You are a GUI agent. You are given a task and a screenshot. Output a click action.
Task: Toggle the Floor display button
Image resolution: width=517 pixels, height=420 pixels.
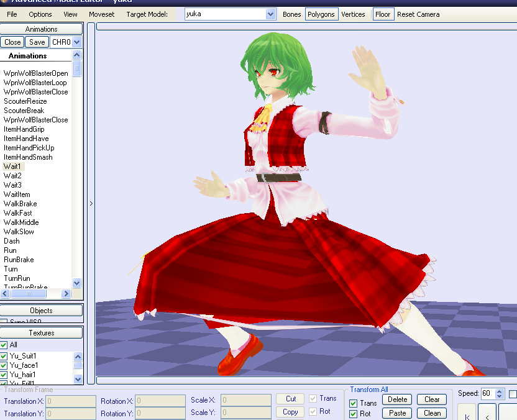[x=383, y=14]
